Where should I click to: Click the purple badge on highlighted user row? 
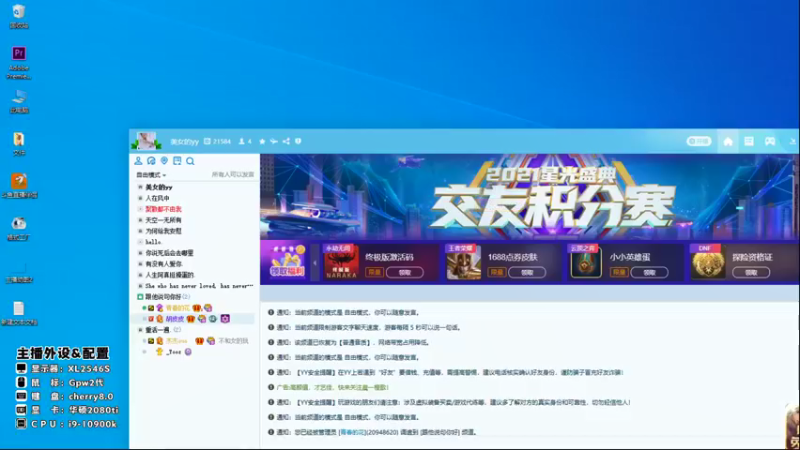coord(225,319)
